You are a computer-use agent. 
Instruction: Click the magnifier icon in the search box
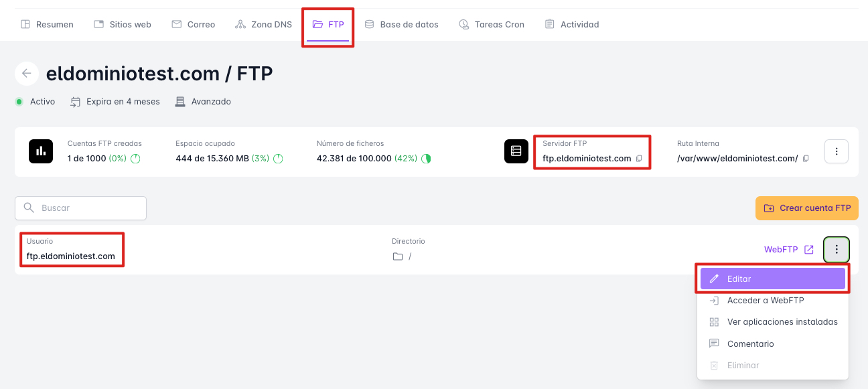(29, 208)
